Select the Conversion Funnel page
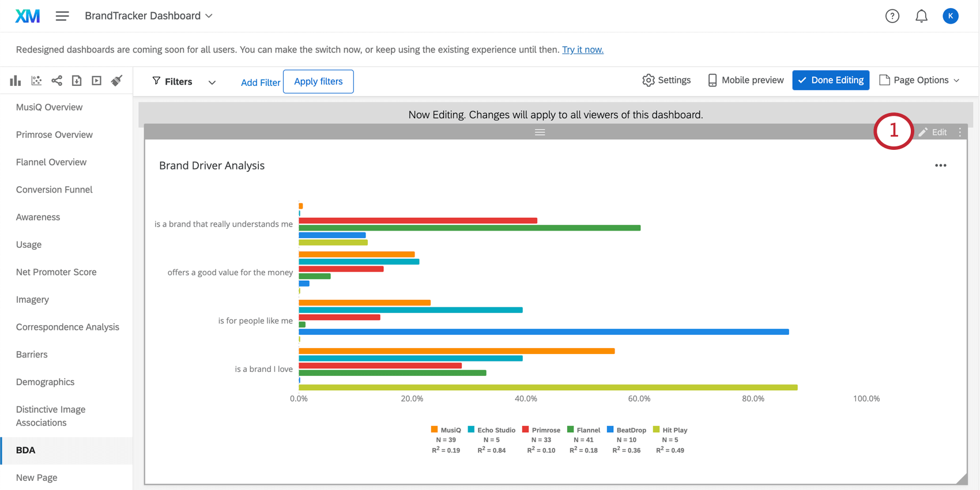This screenshot has height=490, width=980. [54, 190]
